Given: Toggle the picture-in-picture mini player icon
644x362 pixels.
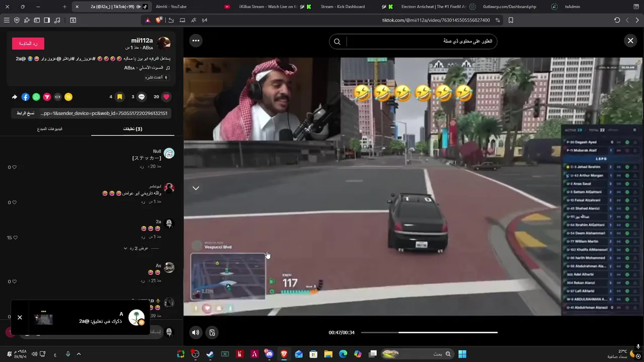Looking at the screenshot, I should tap(212, 332).
